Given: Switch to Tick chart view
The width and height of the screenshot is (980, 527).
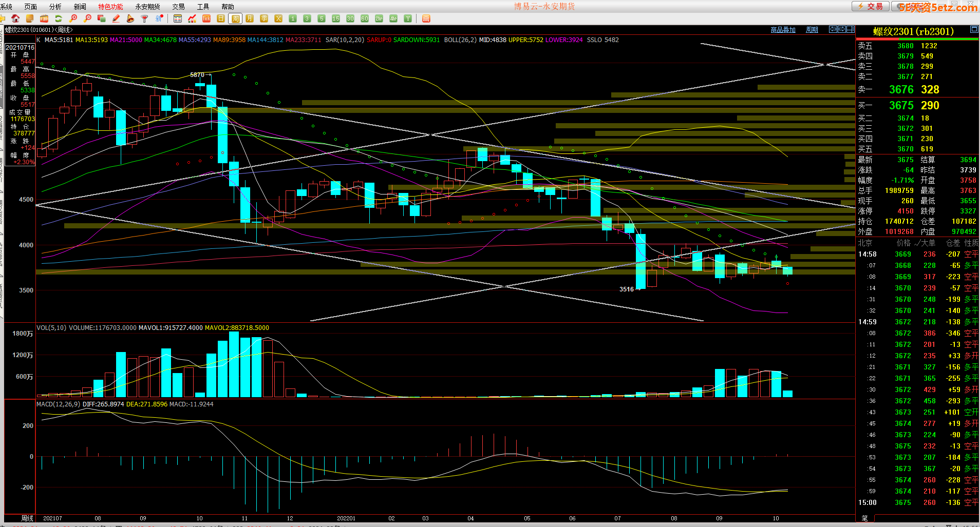Looking at the screenshot, I should (x=206, y=18).
